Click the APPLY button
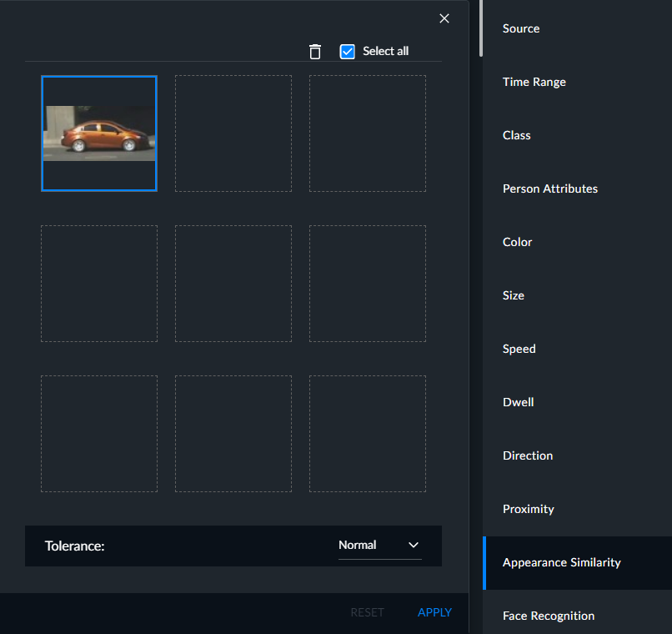Viewport: 672px width, 634px height. [x=434, y=612]
